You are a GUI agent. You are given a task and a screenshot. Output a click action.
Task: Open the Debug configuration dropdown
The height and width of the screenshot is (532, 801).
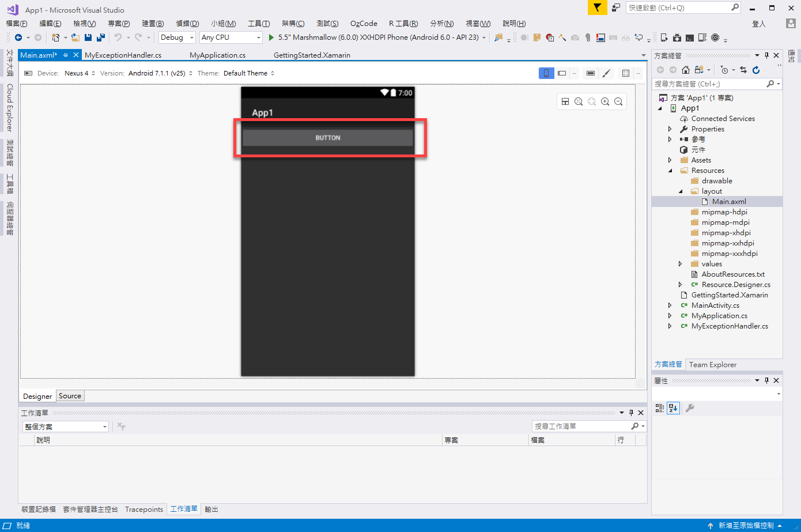[x=177, y=37]
